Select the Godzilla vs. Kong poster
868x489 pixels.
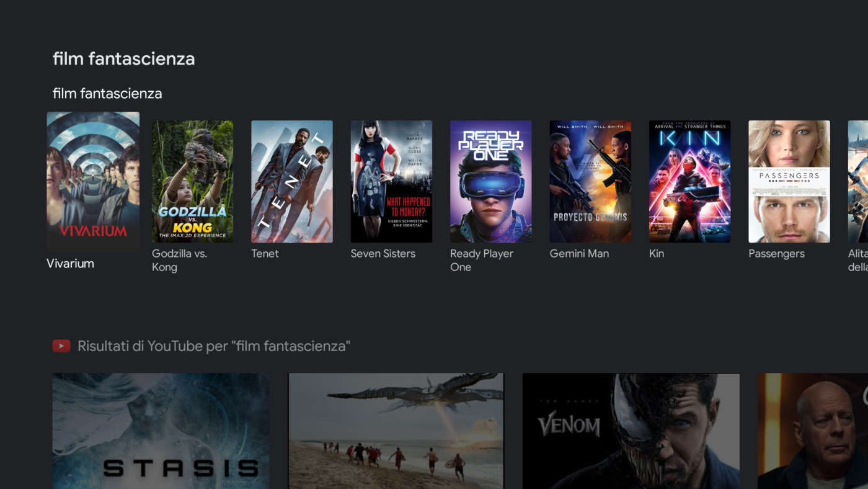tap(193, 181)
